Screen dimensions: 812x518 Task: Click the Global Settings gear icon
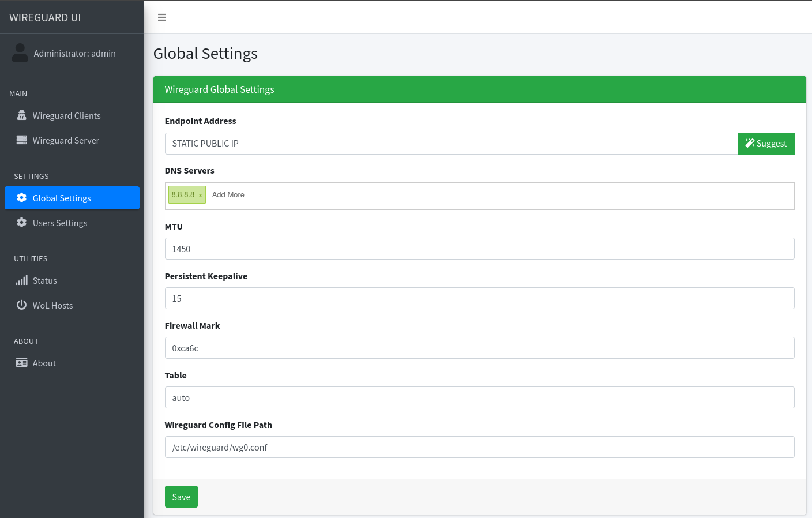21,198
